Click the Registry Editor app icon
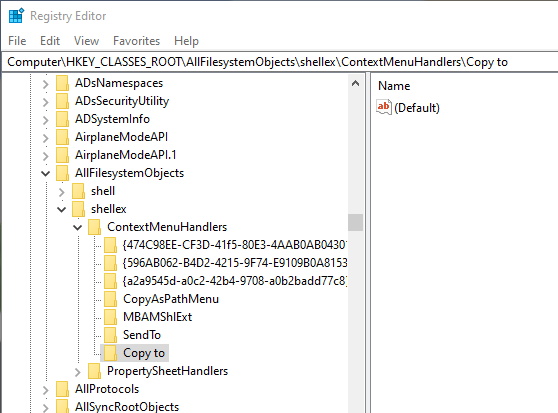The image size is (558, 413). point(16,16)
